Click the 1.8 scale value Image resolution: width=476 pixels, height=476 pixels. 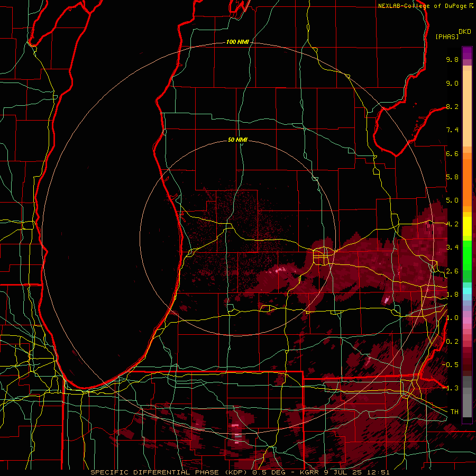pyautogui.click(x=452, y=295)
